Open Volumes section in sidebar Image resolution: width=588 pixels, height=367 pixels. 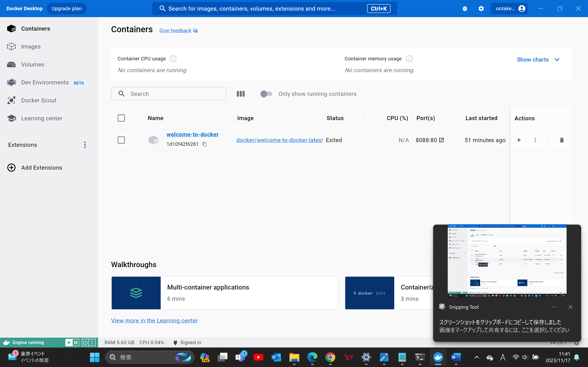click(x=32, y=65)
